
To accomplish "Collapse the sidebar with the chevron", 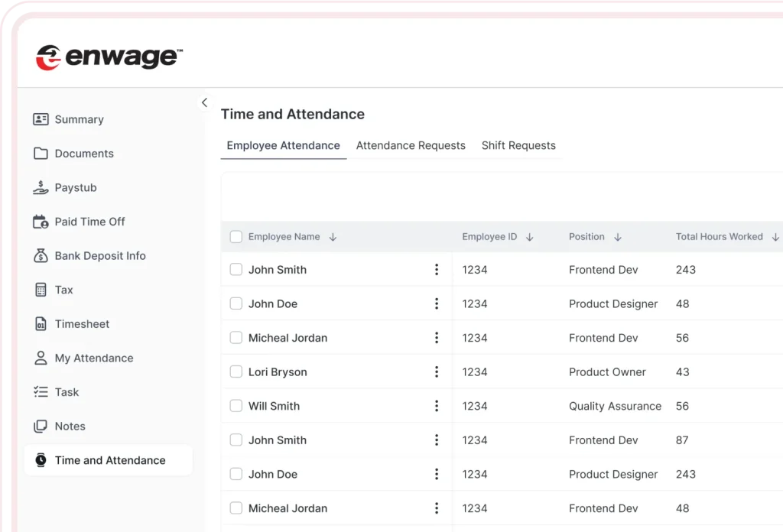I will (x=204, y=102).
